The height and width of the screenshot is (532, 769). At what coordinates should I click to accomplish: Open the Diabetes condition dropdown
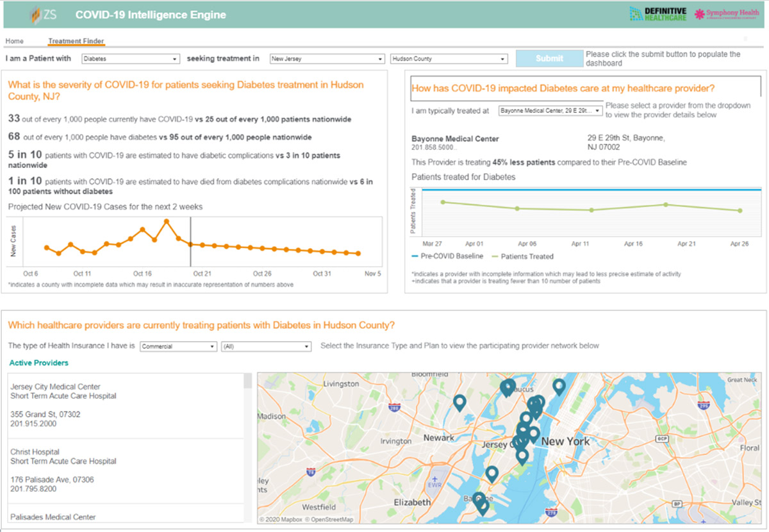pos(131,59)
